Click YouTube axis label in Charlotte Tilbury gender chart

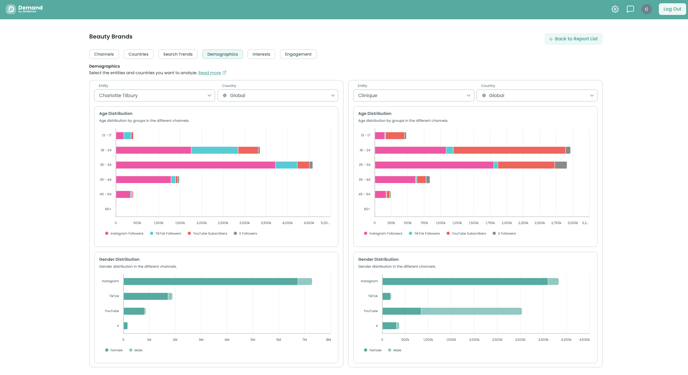(111, 311)
